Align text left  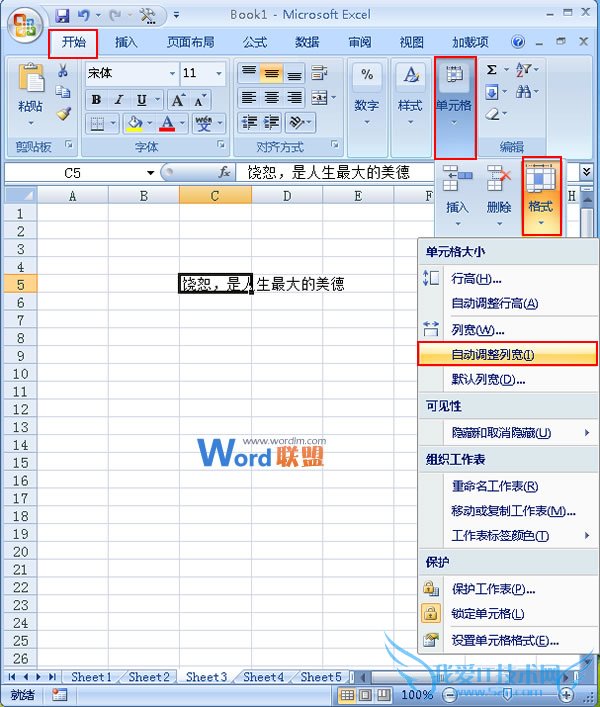249,97
